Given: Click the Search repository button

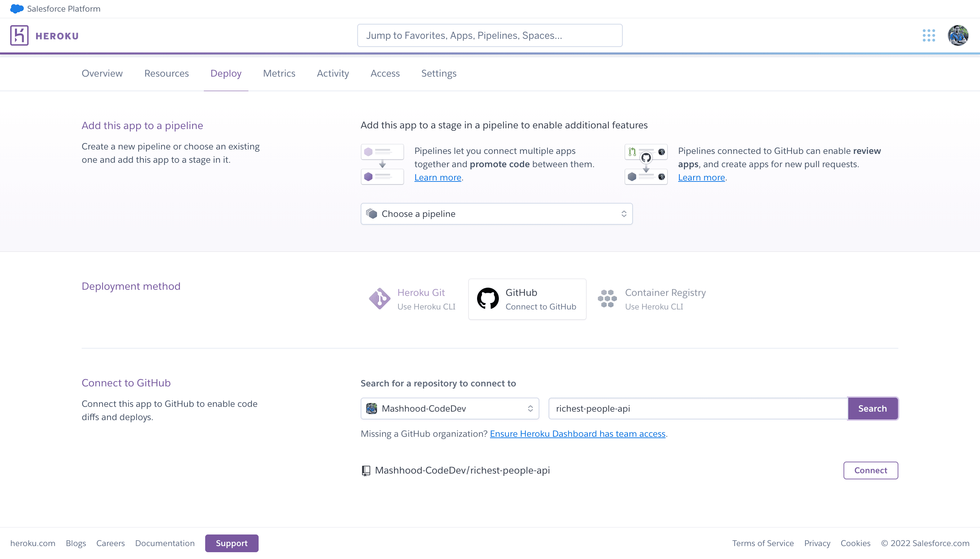Looking at the screenshot, I should [872, 409].
